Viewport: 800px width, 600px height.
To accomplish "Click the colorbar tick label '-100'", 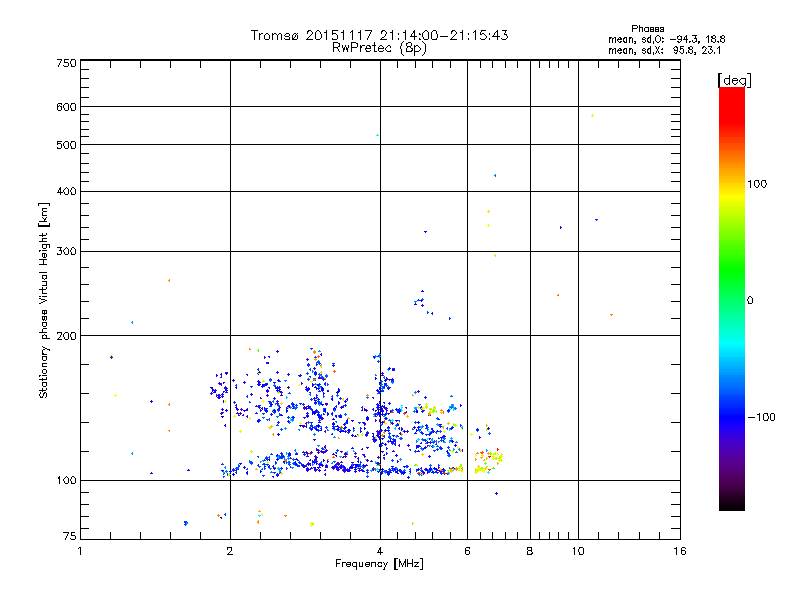I will click(x=761, y=417).
